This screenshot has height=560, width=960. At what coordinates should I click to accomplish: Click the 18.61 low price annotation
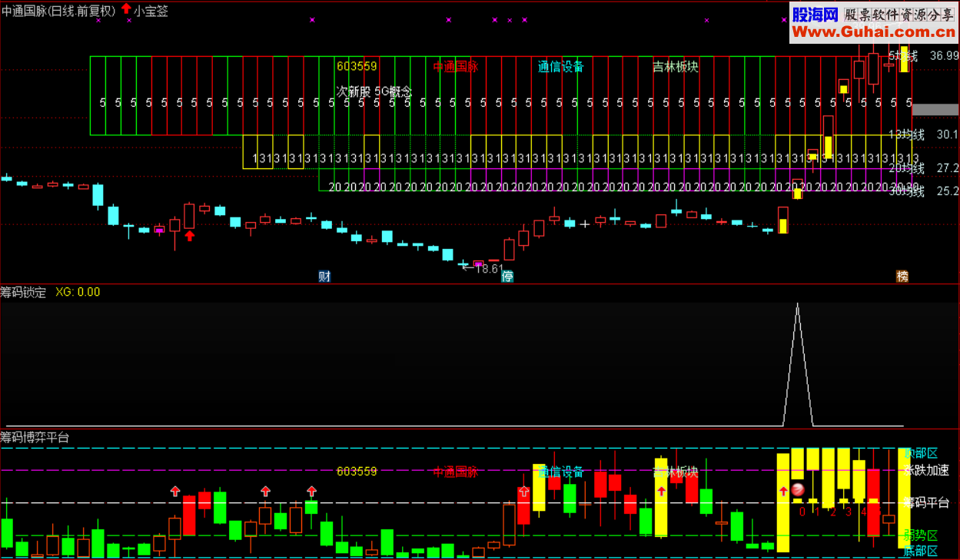489,270
